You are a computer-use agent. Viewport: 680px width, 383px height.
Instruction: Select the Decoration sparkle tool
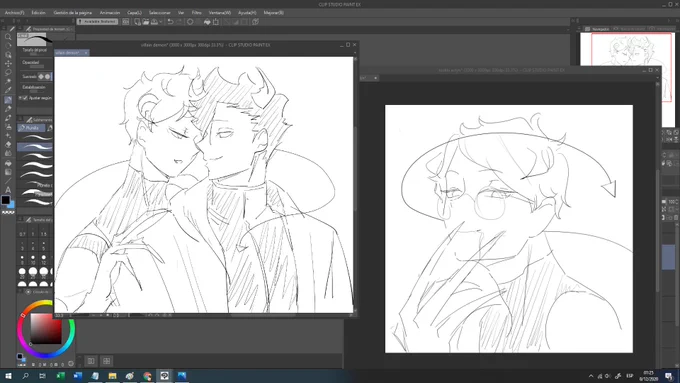point(8,136)
